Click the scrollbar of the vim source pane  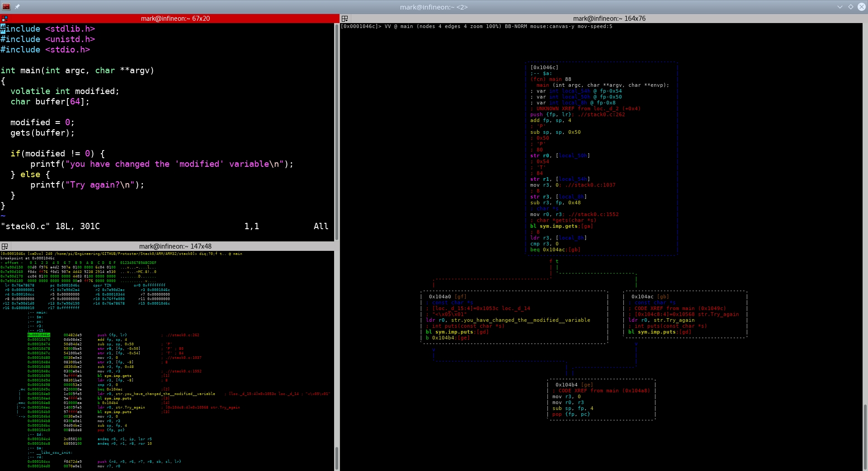336,131
